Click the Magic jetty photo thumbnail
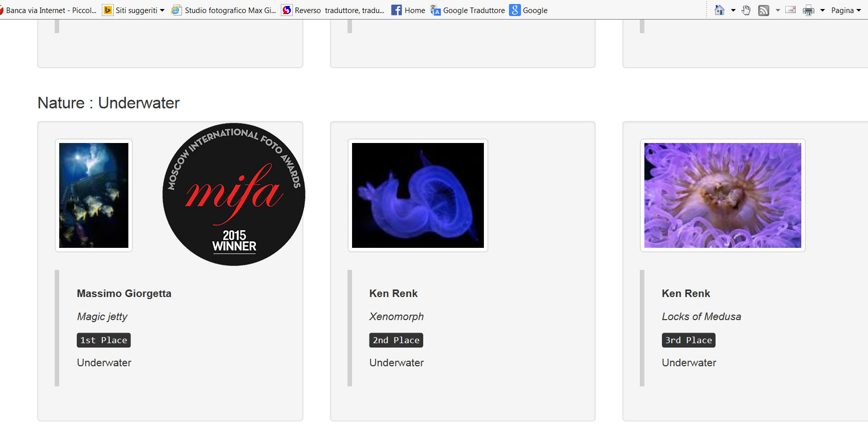The image size is (868, 435). (x=94, y=195)
